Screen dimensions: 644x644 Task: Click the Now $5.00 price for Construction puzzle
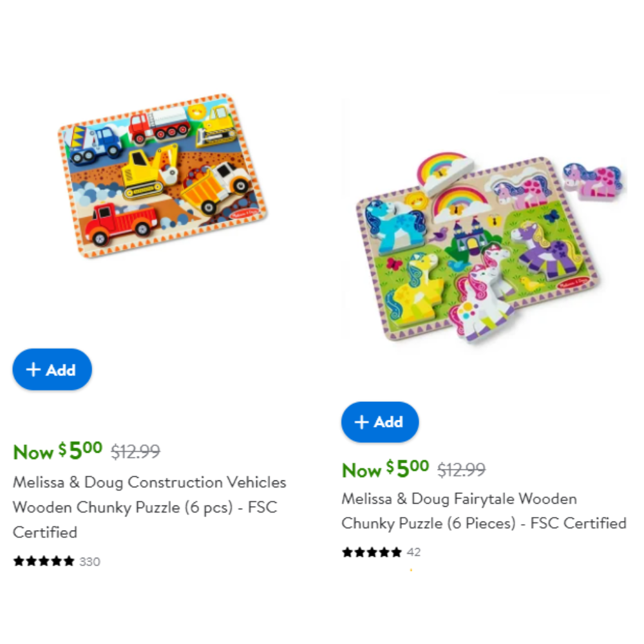(58, 451)
